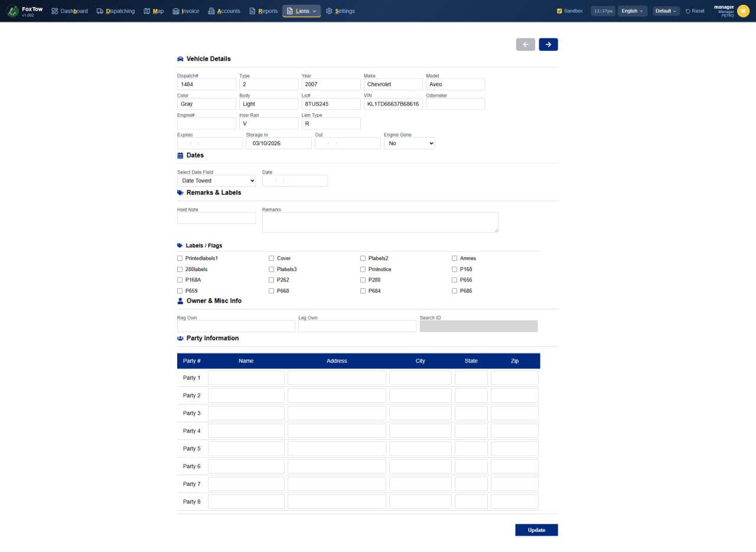The height and width of the screenshot is (552, 756).
Task: Expand the Engine Gone dropdown
Action: point(409,143)
